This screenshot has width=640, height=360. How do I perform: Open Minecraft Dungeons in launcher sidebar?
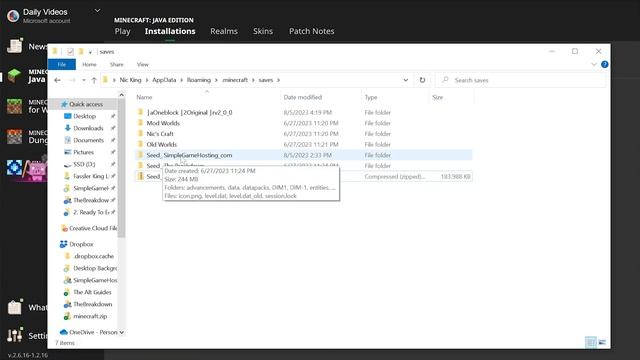[27, 137]
